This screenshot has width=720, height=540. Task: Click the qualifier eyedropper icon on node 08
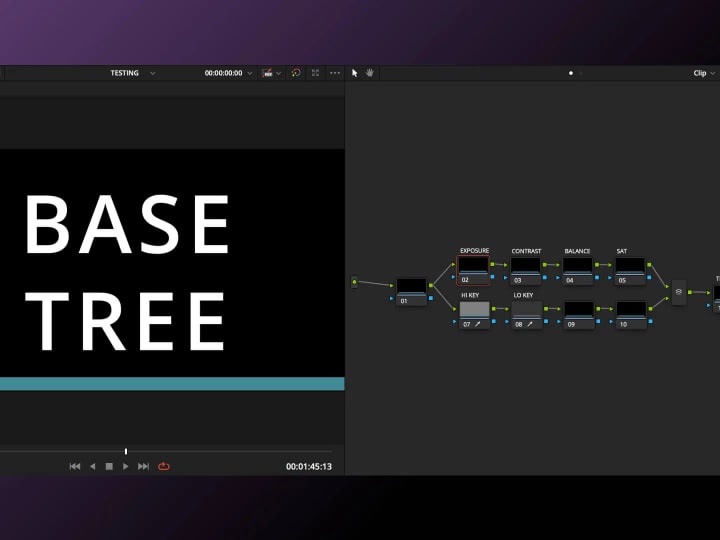pos(530,324)
